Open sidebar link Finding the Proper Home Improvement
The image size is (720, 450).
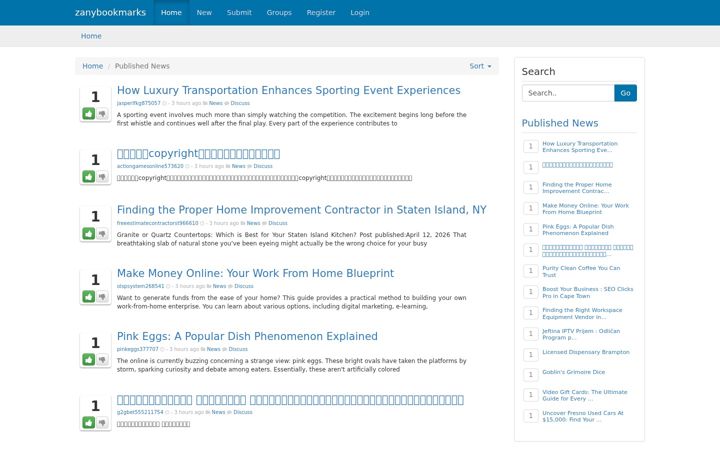(577, 188)
